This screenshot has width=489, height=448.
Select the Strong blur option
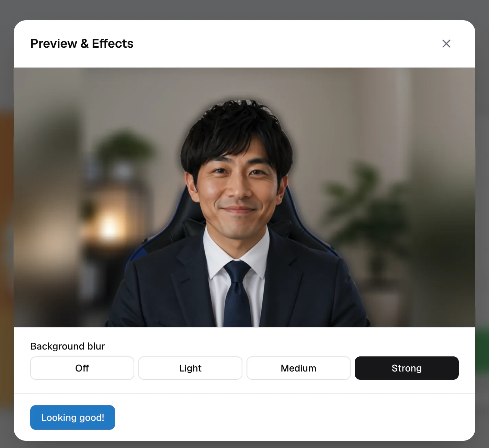407,368
